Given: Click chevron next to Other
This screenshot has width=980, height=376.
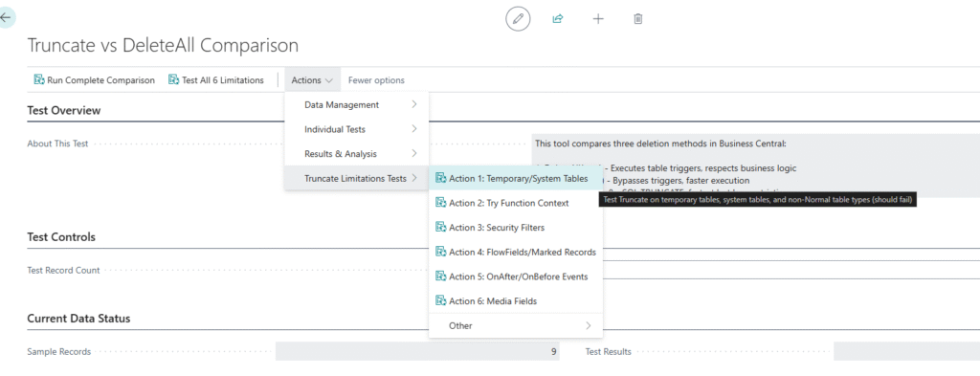Looking at the screenshot, I should (x=589, y=325).
